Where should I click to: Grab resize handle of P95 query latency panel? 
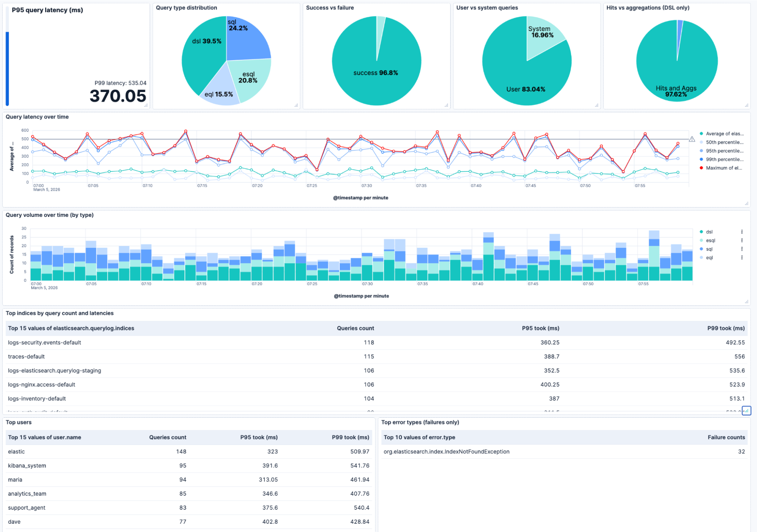tap(146, 106)
